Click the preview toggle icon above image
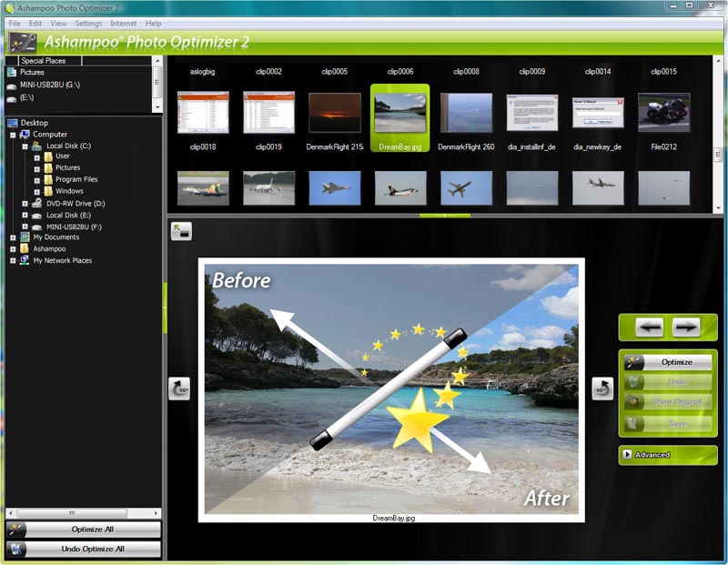The height and width of the screenshot is (565, 728). click(x=180, y=231)
